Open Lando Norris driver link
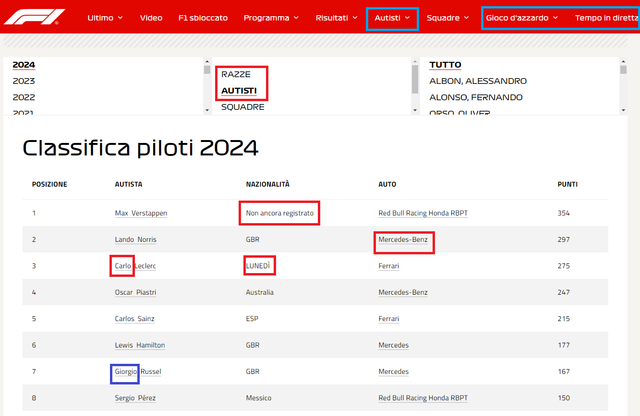Image resolution: width=640 pixels, height=416 pixels. click(x=136, y=240)
